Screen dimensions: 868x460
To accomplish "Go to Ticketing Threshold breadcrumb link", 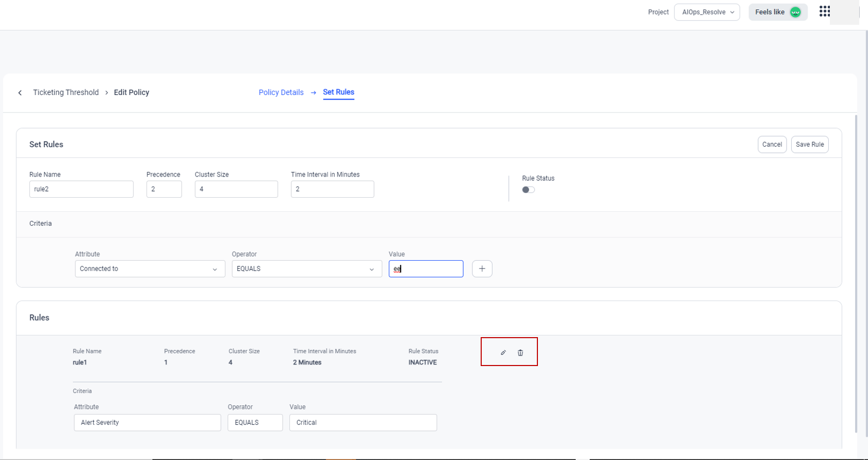I will click(x=65, y=92).
